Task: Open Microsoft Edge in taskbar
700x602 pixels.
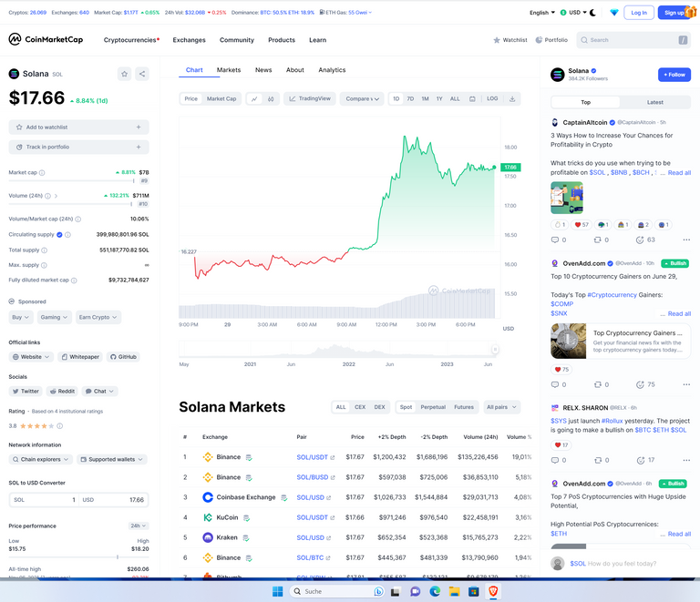Action: coord(435,591)
